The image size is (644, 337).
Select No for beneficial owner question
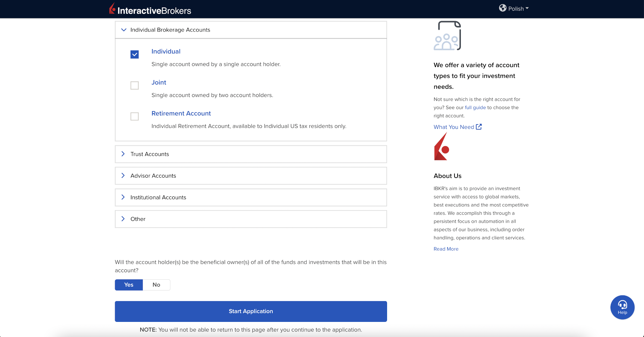coord(156,285)
